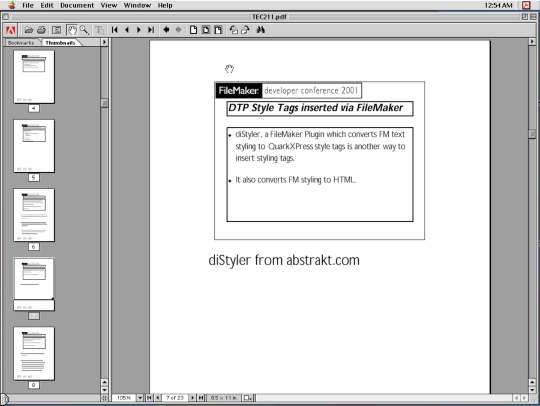Screen dimensions: 540x406
Task: Go to Previous Page toolbar arrow
Action: (127, 30)
